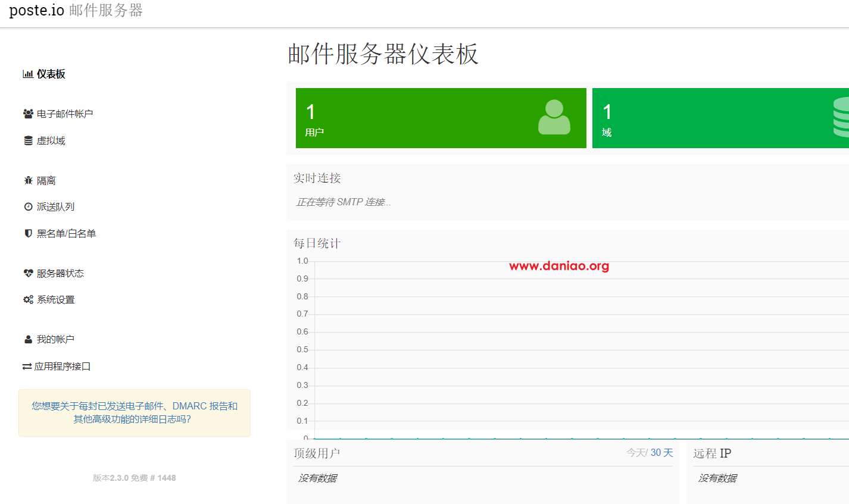Open the green 用户 count tile
This screenshot has width=849, height=504.
[441, 118]
